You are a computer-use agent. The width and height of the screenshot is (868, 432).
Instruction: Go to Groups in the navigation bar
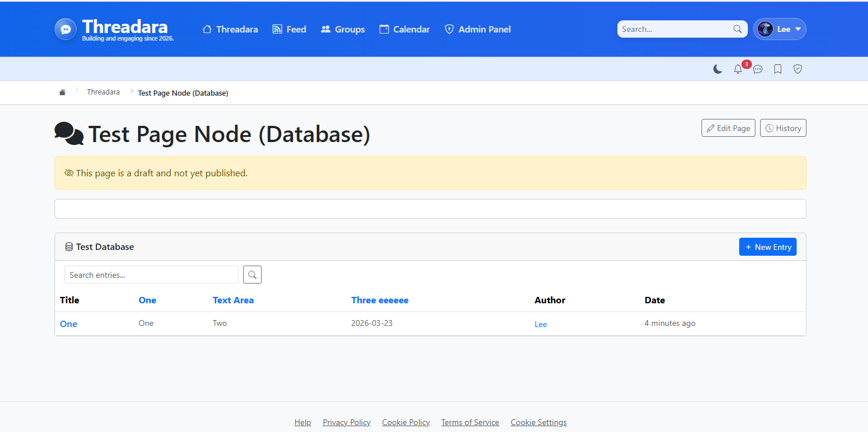343,29
